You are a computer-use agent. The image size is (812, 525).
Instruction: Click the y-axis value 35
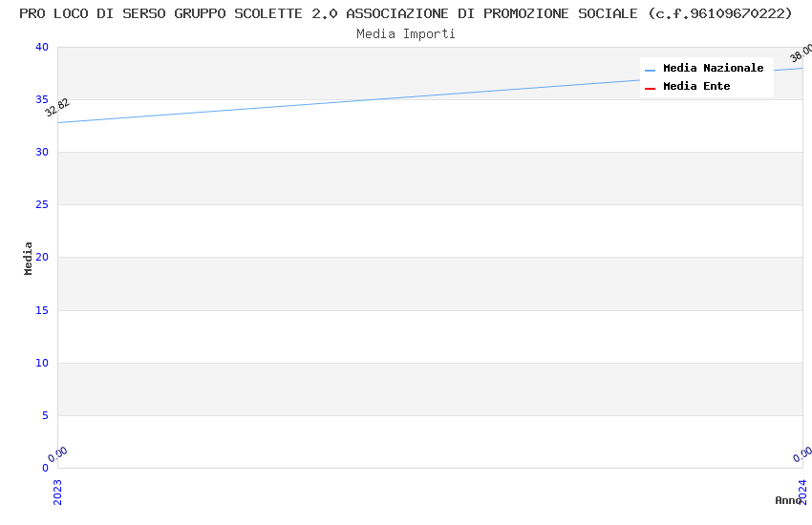(x=42, y=99)
